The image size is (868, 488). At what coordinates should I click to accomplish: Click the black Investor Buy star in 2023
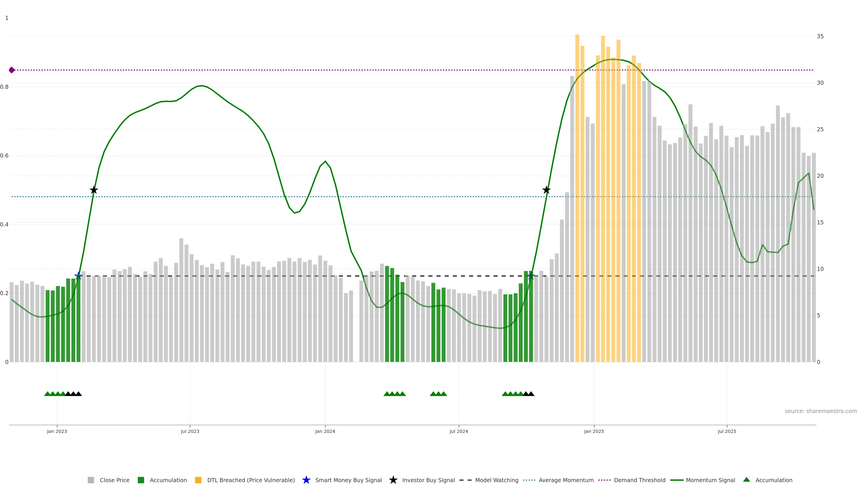94,190
